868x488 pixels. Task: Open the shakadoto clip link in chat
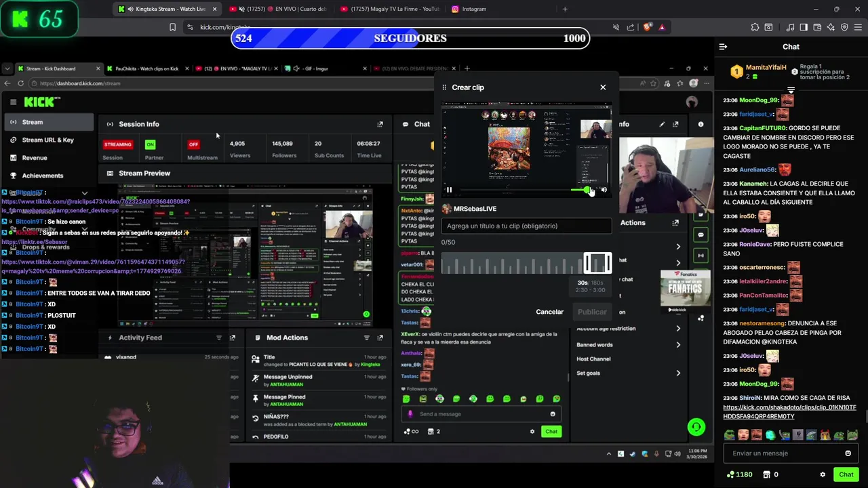pyautogui.click(x=789, y=412)
